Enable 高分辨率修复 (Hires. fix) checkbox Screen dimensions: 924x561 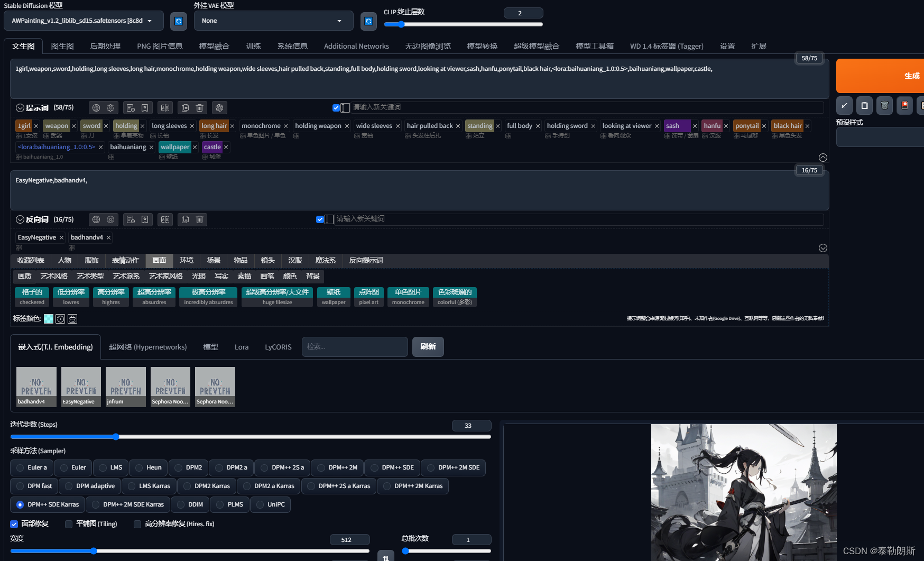coord(137,524)
